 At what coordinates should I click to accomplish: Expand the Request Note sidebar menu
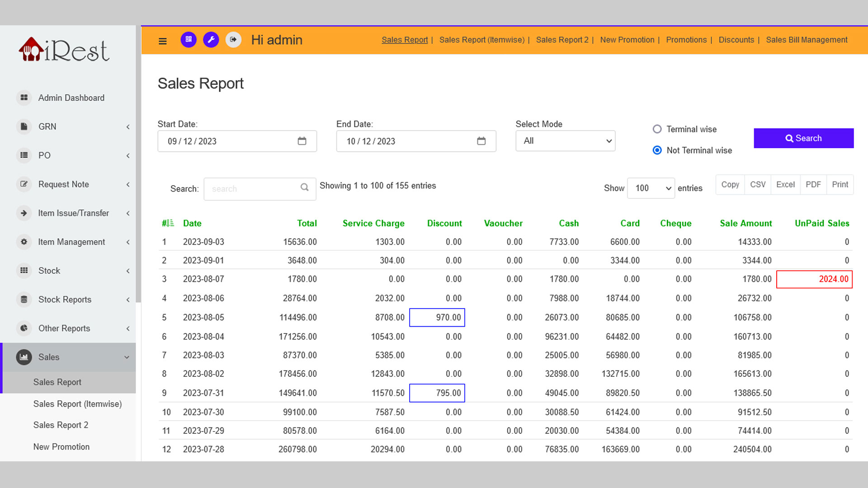click(x=128, y=184)
